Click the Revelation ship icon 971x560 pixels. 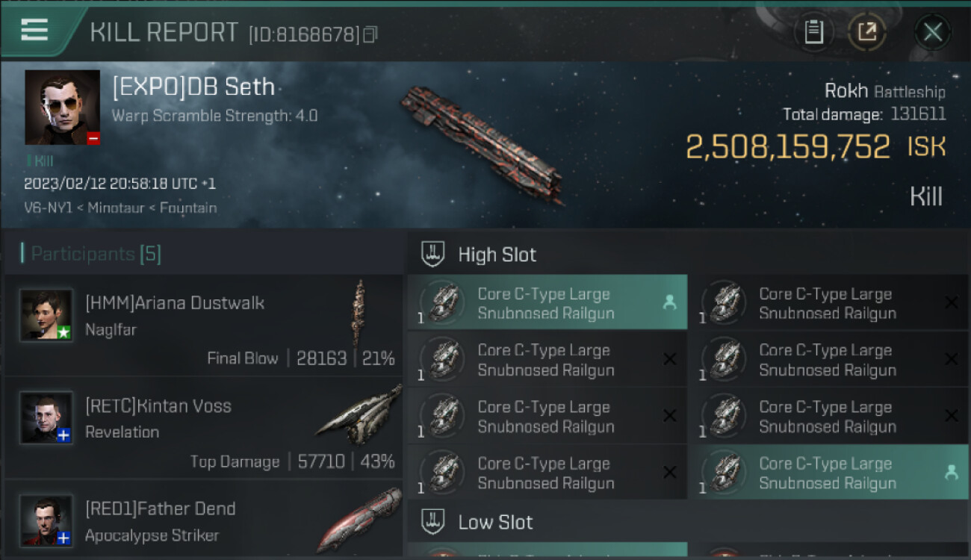(x=359, y=414)
